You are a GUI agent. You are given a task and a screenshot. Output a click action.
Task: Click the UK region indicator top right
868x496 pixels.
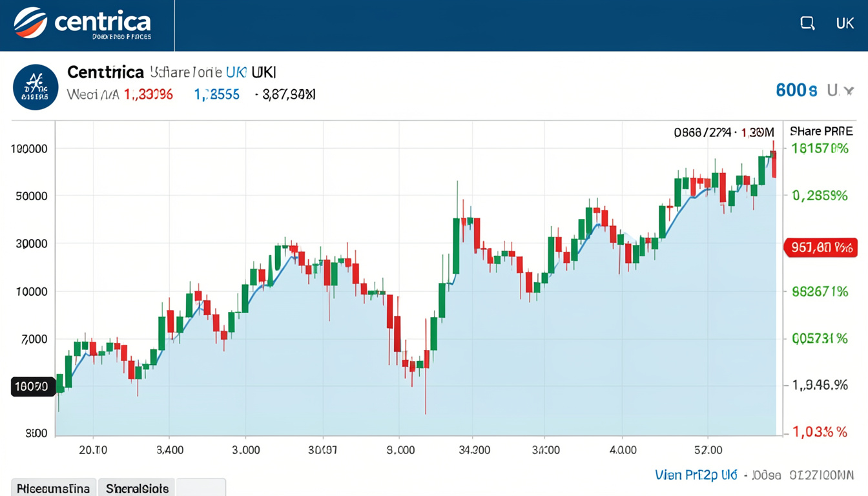[x=845, y=22]
